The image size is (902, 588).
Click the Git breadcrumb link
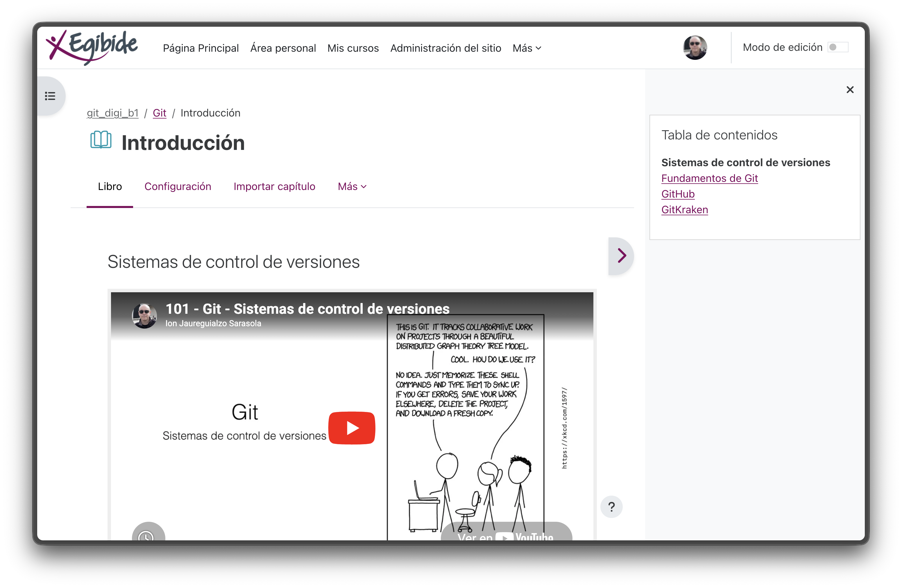point(160,113)
